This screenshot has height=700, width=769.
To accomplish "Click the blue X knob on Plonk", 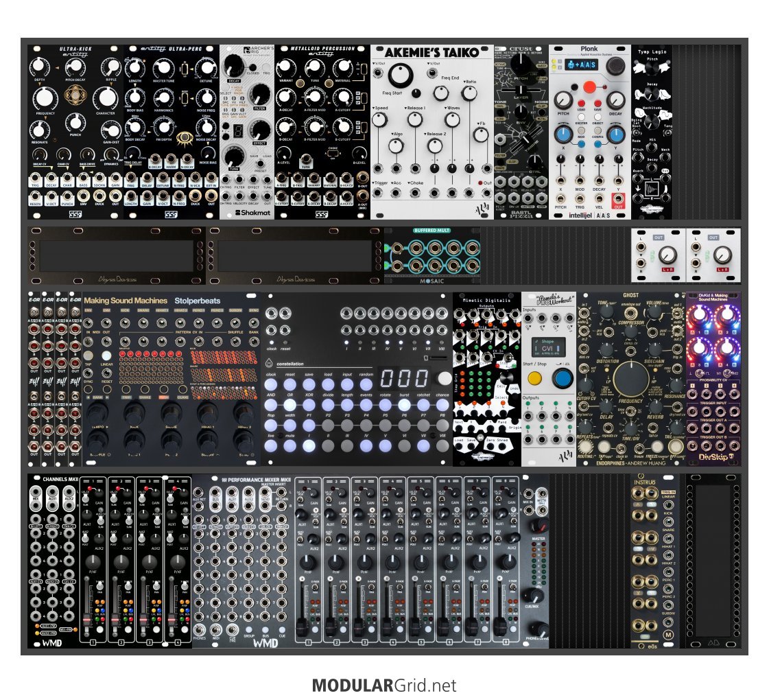I will pos(563,134).
